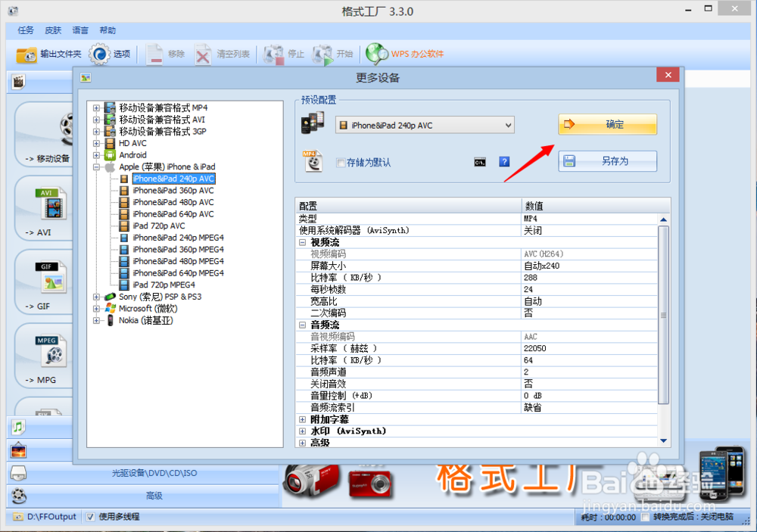The height and width of the screenshot is (532, 757).
Task: Click the Apple logo icon in tree
Action: pos(110,167)
